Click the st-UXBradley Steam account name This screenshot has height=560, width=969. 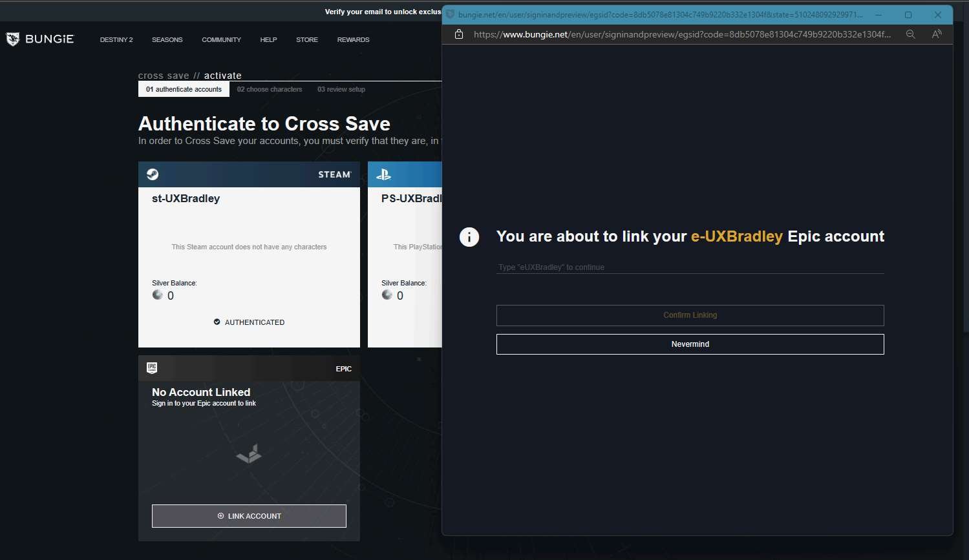(x=186, y=198)
